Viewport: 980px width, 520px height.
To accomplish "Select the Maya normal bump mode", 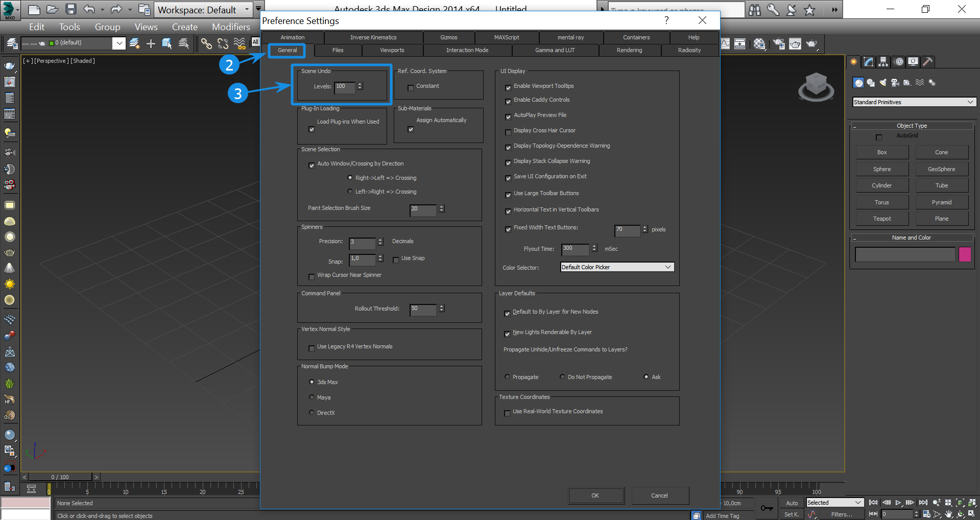I will click(x=312, y=397).
